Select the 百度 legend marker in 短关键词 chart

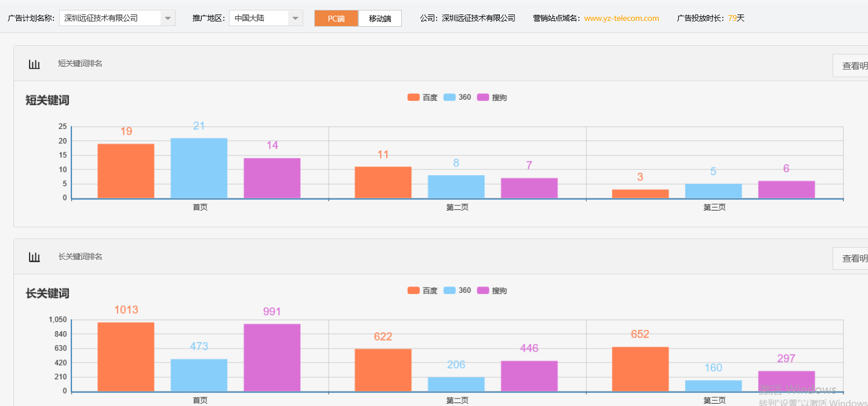point(413,97)
